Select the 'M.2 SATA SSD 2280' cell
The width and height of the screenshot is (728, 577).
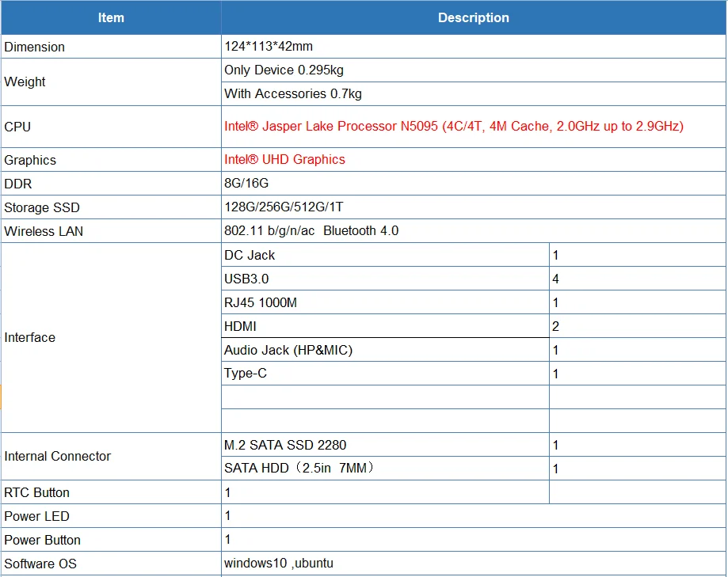click(x=385, y=445)
